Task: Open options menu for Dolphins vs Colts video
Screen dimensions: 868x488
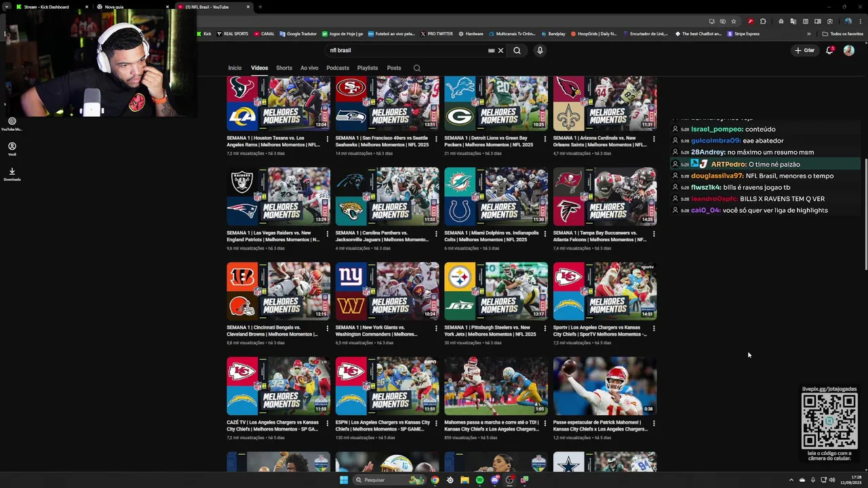Action: click(545, 233)
